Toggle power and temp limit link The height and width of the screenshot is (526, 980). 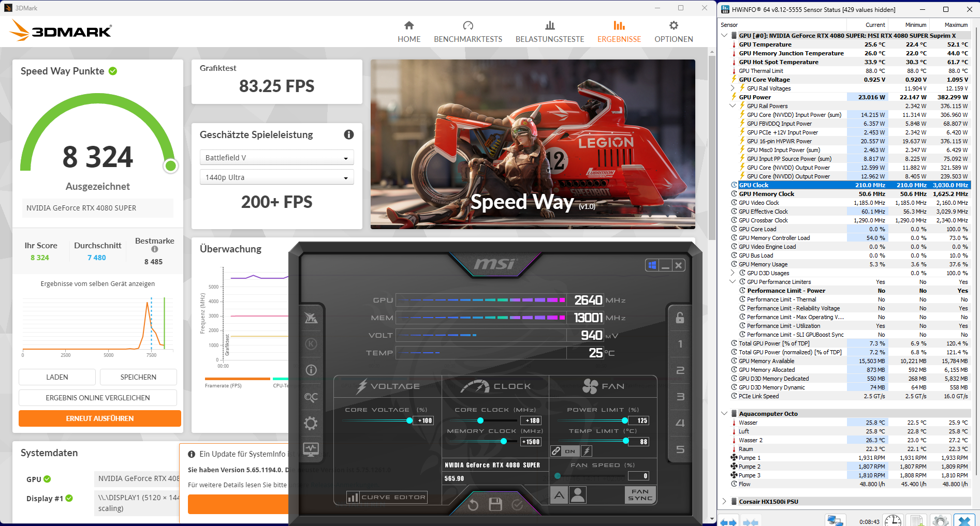click(556, 451)
